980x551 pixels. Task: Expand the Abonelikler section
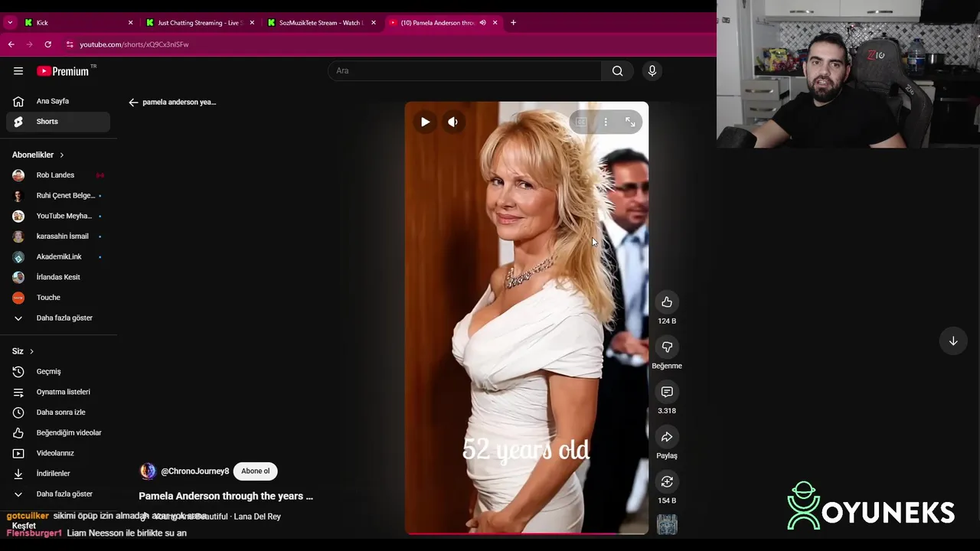tap(38, 155)
